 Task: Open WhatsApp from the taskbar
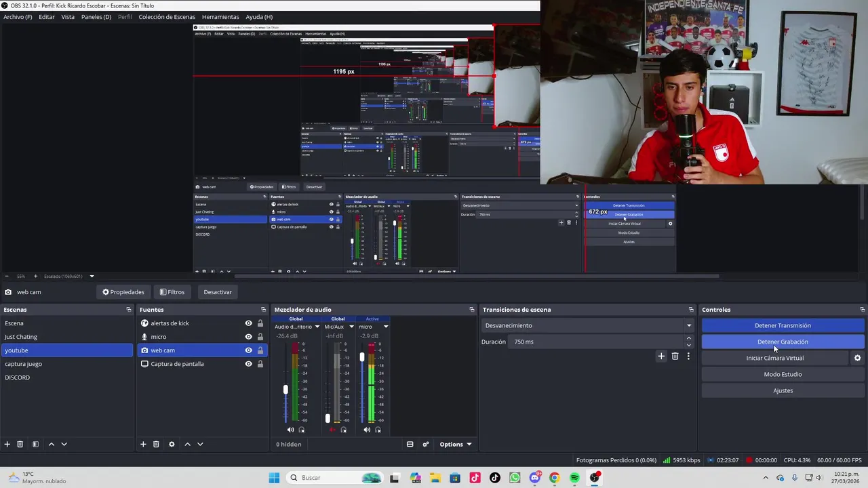point(515,478)
